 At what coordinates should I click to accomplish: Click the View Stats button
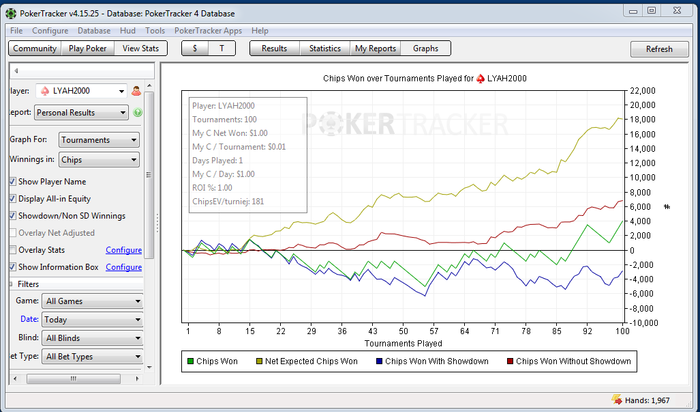pos(141,48)
